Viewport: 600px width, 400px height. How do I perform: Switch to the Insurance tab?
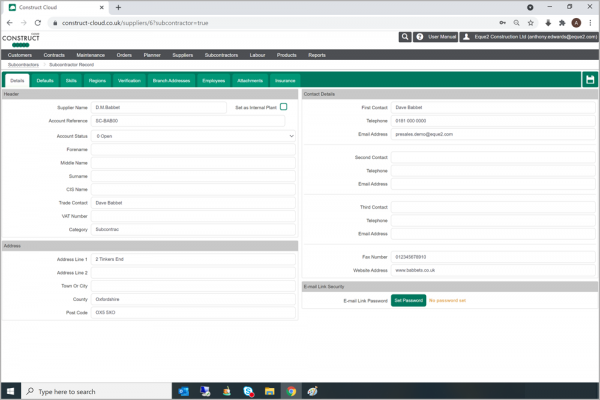click(285, 79)
